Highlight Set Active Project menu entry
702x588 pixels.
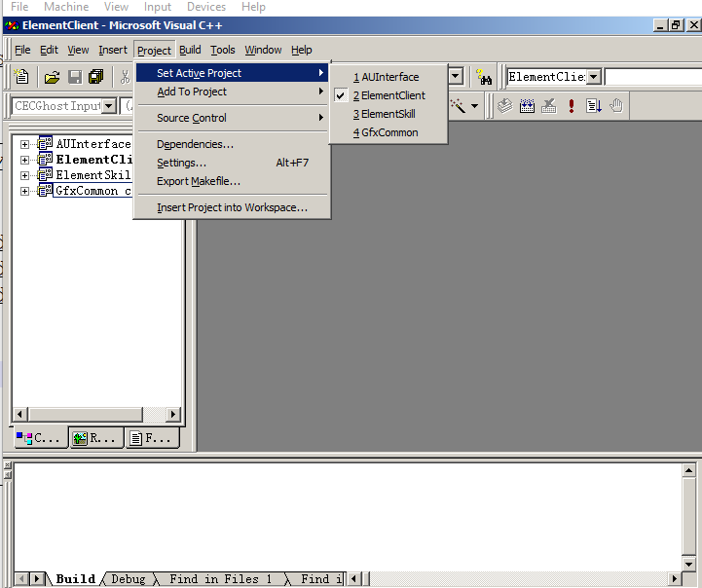click(232, 73)
